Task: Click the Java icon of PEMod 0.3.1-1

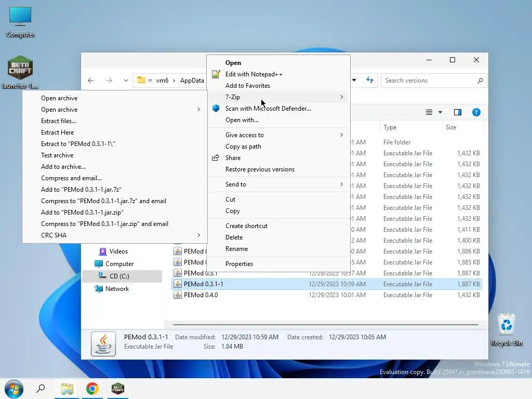Action: point(178,284)
